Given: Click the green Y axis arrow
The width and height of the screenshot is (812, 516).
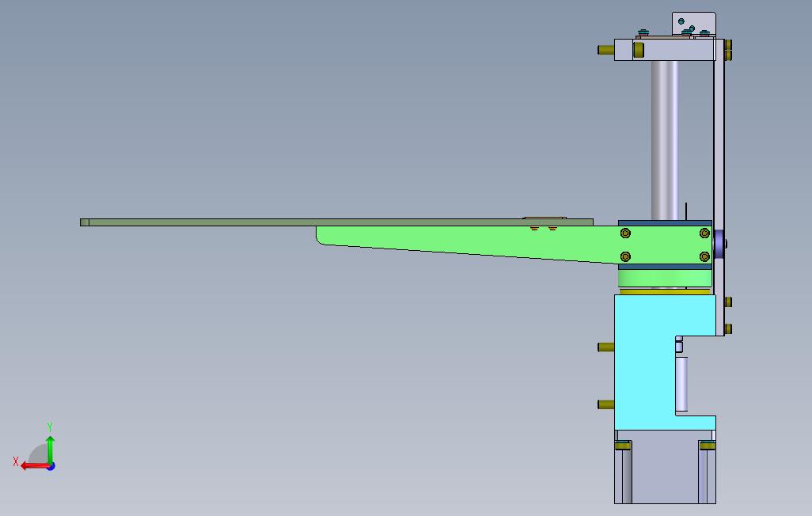Looking at the screenshot, I should 50,450.
